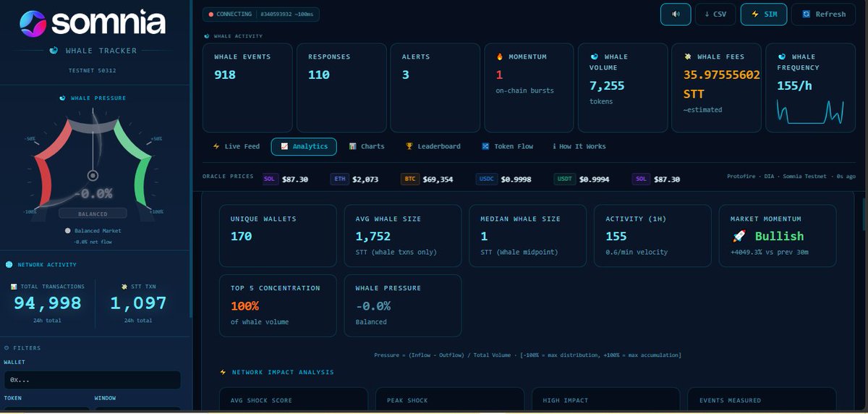Open the Leaderboard tab

tap(433, 146)
